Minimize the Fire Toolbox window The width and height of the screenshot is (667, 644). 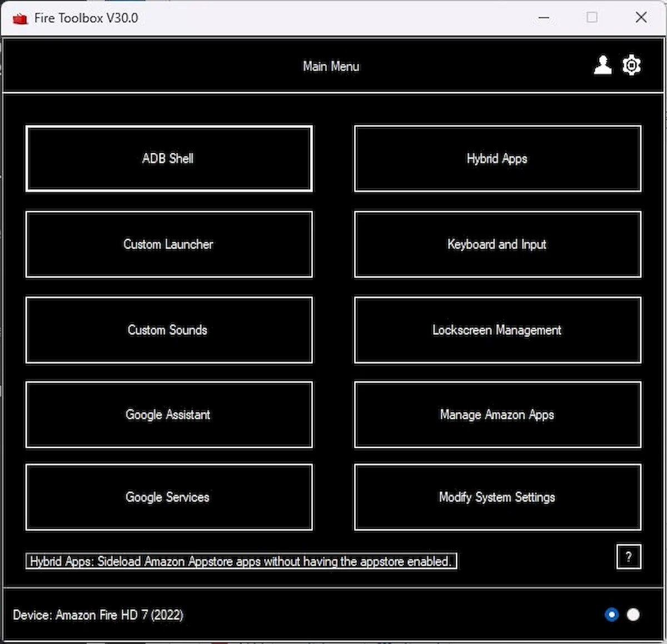coord(543,18)
